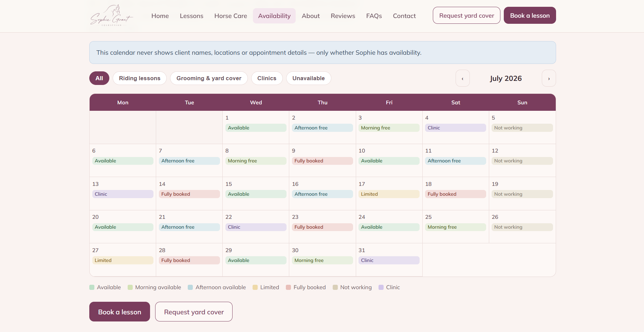Image resolution: width=644 pixels, height=332 pixels.
Task: Filter by Grooming & yard cover
Action: [x=209, y=78]
